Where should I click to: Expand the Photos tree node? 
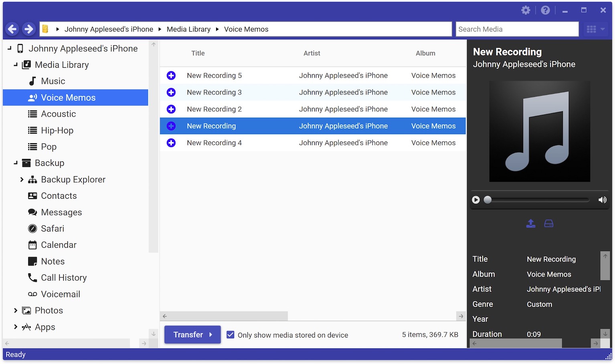[16, 310]
